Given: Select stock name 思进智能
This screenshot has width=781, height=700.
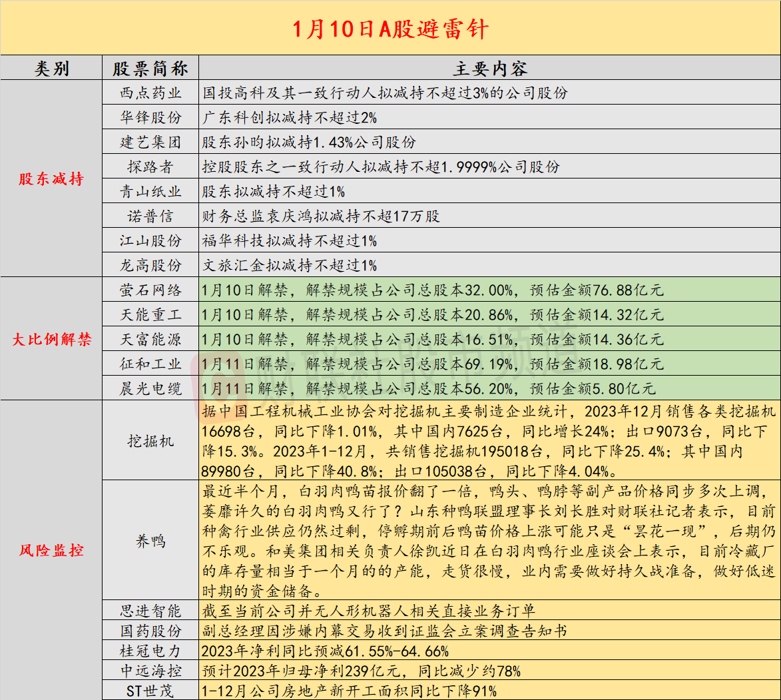Looking at the screenshot, I should [x=150, y=611].
